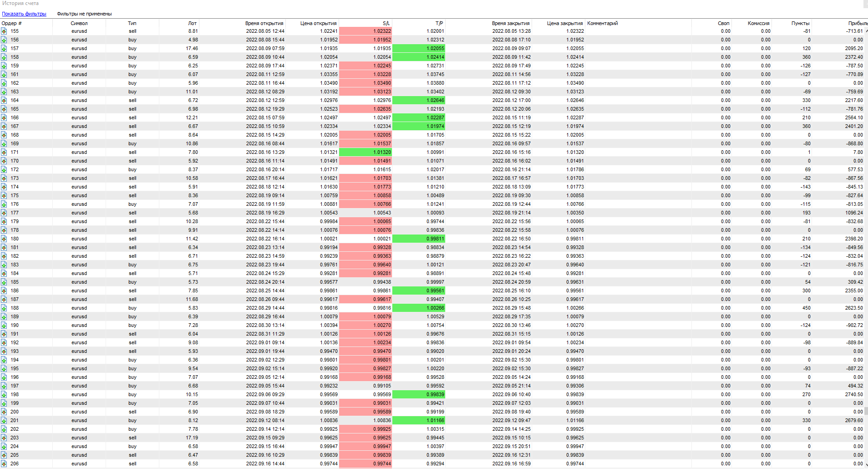
Task: Click the green S/L cell 1.01320
Action: 365,152
